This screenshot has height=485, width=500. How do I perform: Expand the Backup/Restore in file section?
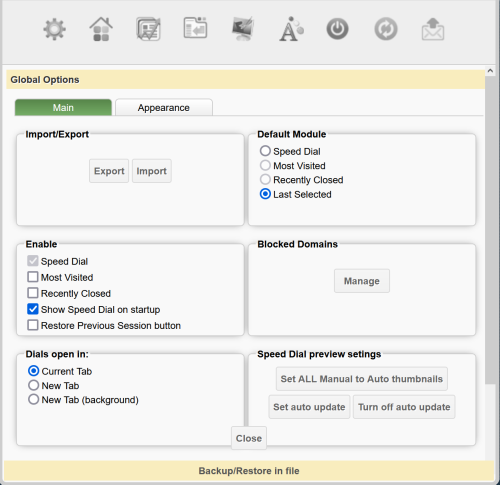(x=249, y=471)
